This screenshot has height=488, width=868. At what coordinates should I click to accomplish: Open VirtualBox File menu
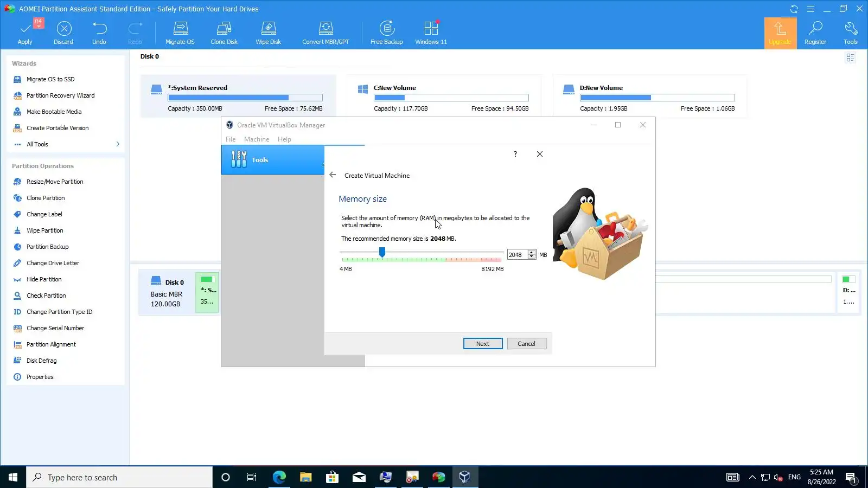coord(231,139)
